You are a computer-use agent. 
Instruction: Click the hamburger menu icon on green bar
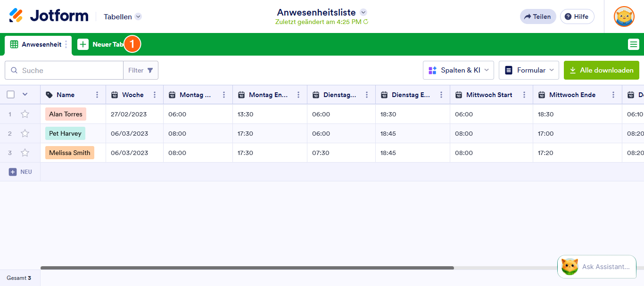pyautogui.click(x=634, y=44)
